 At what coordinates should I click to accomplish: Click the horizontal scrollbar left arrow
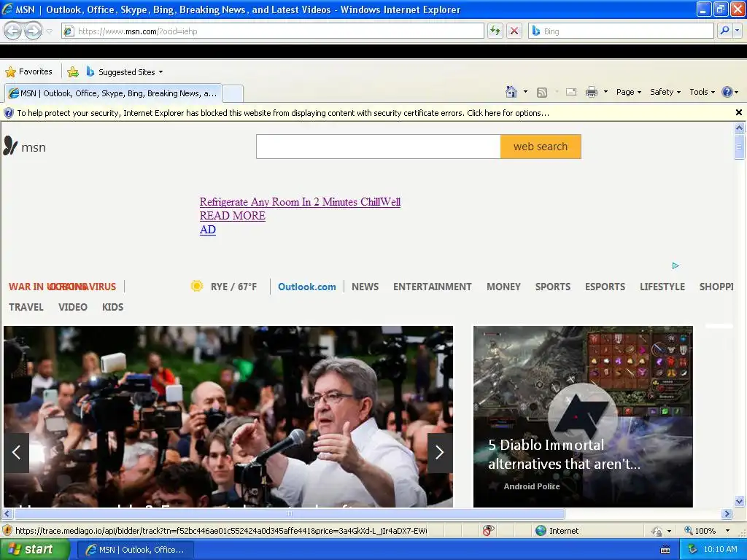click(x=7, y=514)
